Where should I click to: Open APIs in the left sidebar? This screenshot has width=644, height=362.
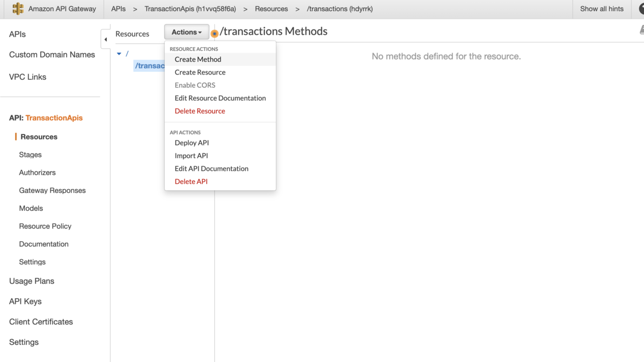pyautogui.click(x=17, y=34)
